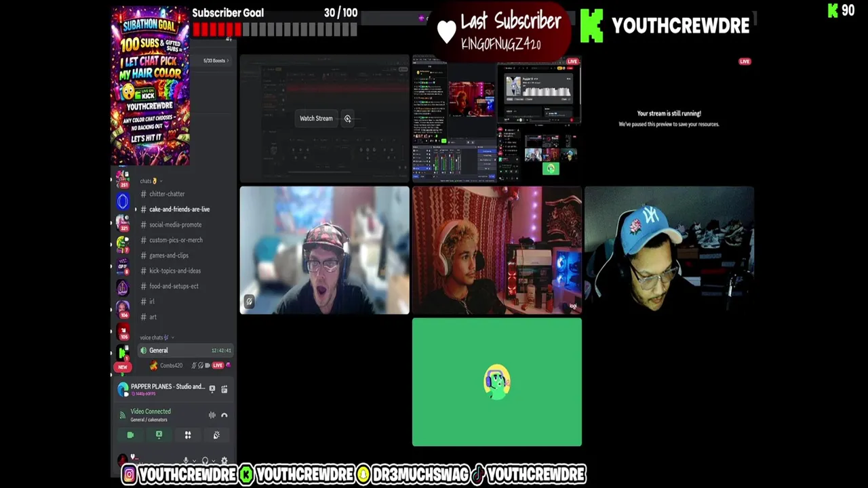868x488 pixels.
Task: Expand the headphone output options arrow
Action: point(214,461)
